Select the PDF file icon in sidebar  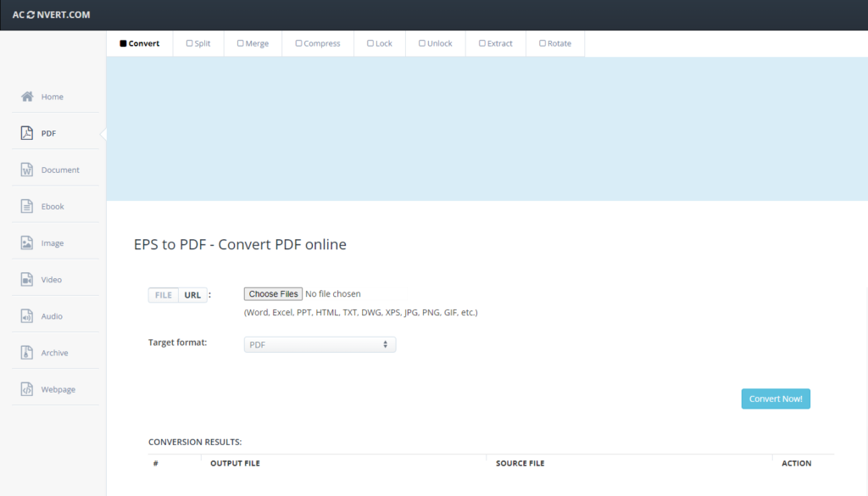(x=27, y=133)
